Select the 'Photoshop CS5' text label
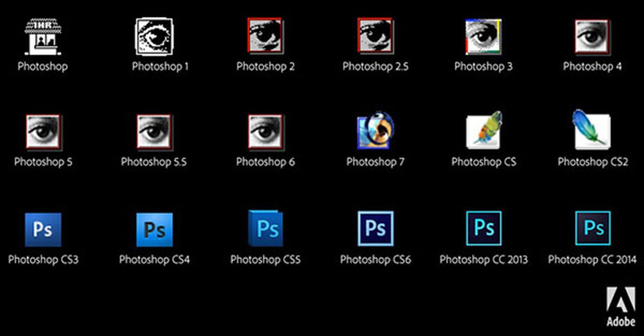This screenshot has height=336, width=644. click(x=265, y=260)
